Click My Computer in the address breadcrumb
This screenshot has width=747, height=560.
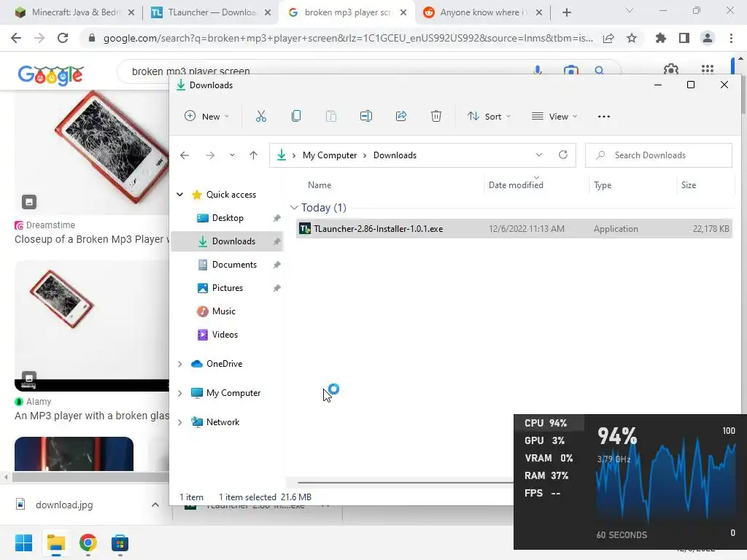click(x=330, y=155)
